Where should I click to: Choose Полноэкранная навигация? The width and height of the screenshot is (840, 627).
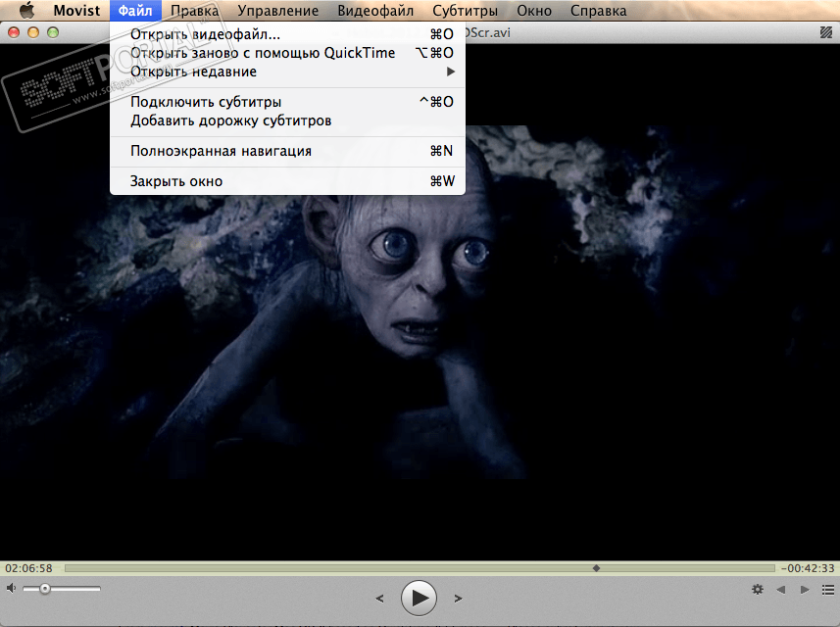click(287, 151)
